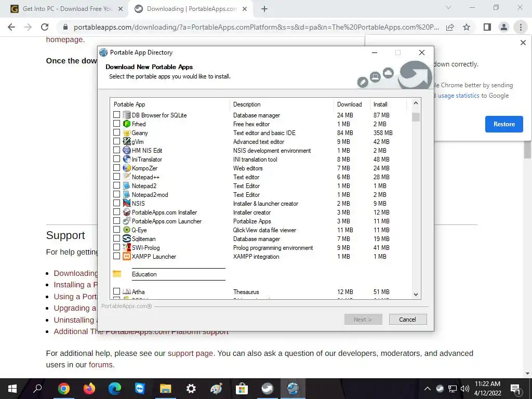Select the Downloading PortableApps.com tab
The height and width of the screenshot is (399, 532).
191,9
